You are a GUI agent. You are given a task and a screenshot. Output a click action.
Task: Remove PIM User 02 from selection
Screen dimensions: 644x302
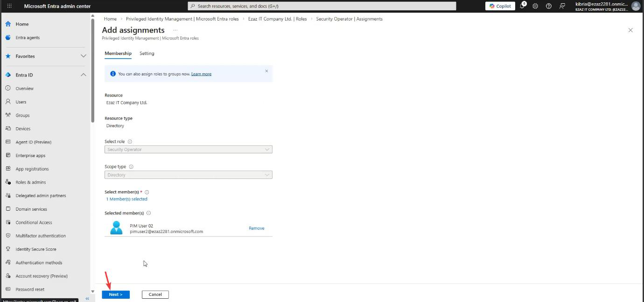[x=257, y=228]
